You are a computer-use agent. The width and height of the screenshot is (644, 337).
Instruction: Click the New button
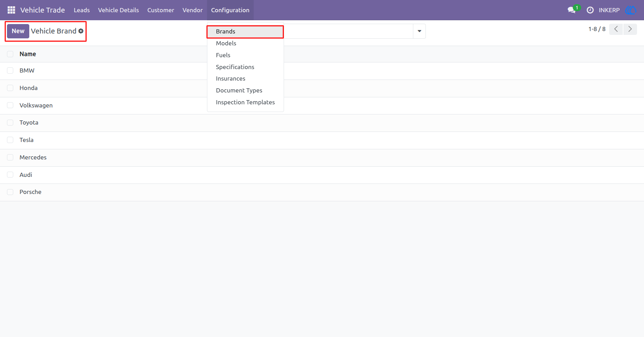(18, 31)
